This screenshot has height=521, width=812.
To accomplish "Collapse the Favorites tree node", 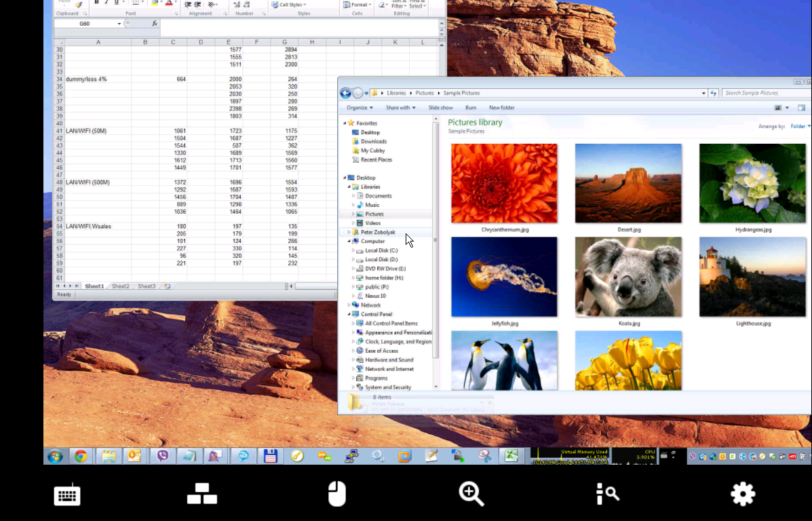I will click(345, 123).
